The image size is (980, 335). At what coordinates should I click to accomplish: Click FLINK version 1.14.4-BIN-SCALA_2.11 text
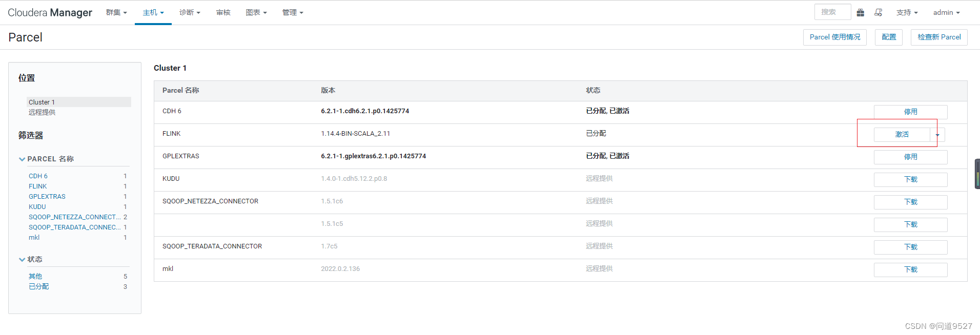pyautogui.click(x=355, y=133)
